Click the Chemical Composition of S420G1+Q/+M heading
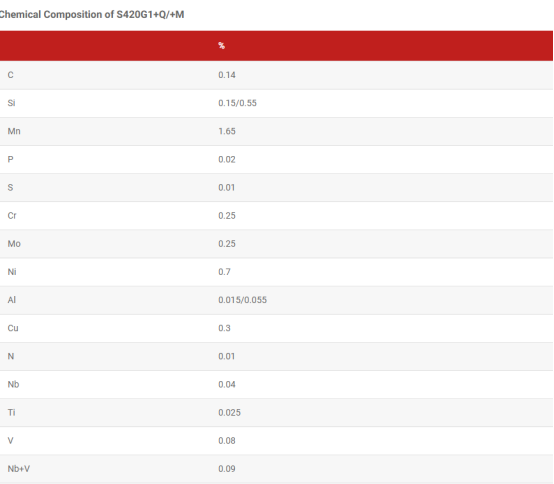554x484 pixels. [x=92, y=15]
